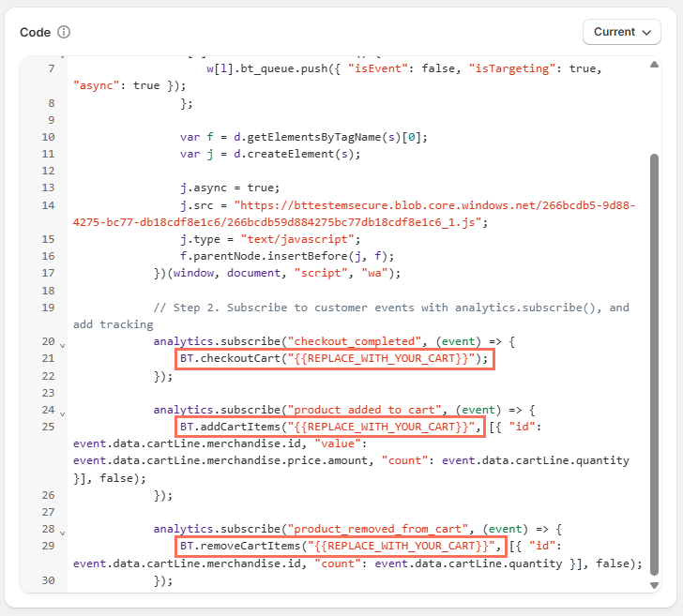Image resolution: width=683 pixels, height=616 pixels.
Task: Click line number 30 in the gutter
Action: tap(49, 580)
